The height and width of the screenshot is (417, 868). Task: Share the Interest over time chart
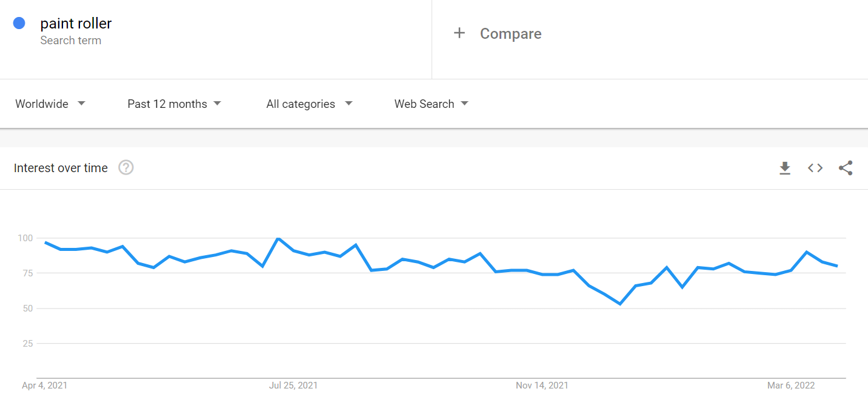(x=846, y=168)
